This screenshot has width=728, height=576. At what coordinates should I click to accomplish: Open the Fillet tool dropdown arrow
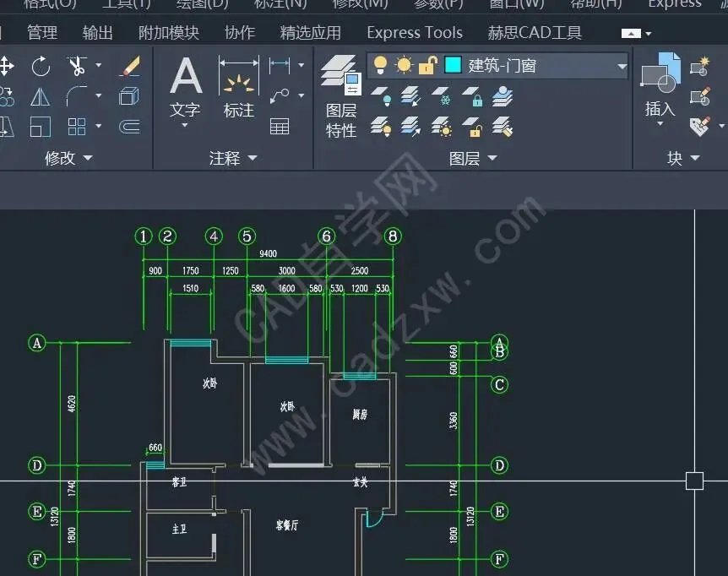click(x=99, y=95)
